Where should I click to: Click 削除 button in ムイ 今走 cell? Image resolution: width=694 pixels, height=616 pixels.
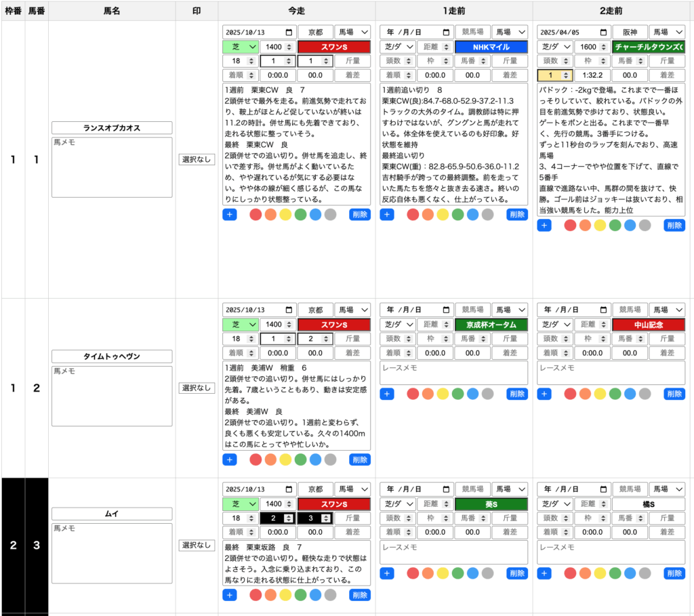pos(360,595)
